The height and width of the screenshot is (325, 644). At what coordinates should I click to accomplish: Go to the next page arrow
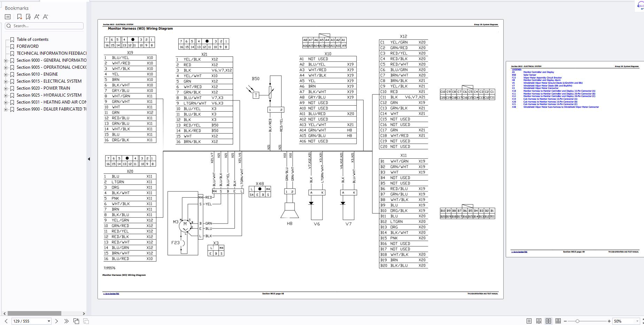(57, 321)
